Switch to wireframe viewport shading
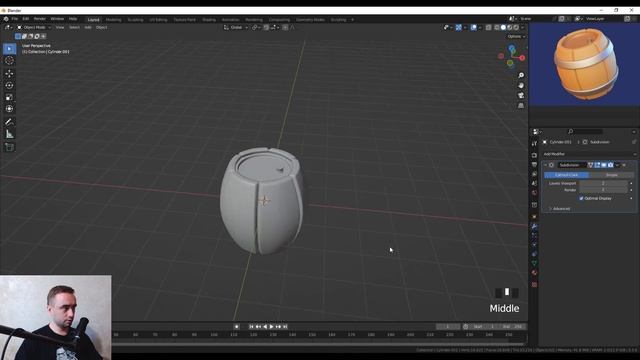This screenshot has height=360, width=640. [497, 27]
